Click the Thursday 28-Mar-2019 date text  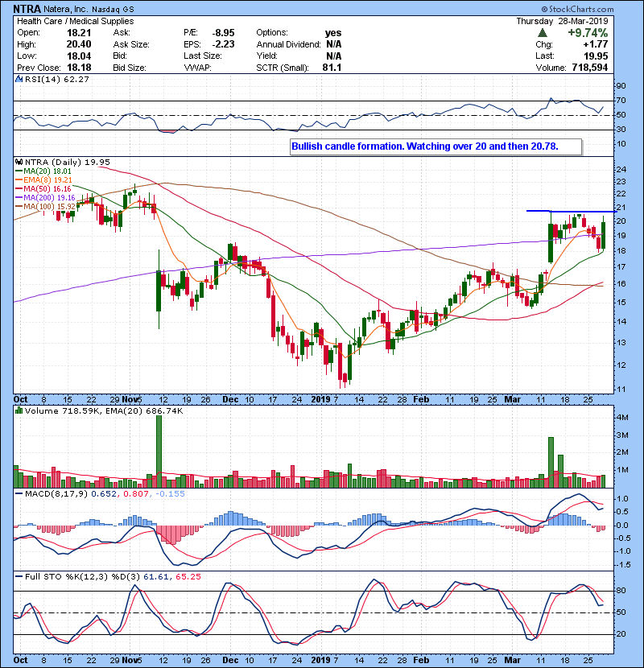pyautogui.click(x=562, y=21)
